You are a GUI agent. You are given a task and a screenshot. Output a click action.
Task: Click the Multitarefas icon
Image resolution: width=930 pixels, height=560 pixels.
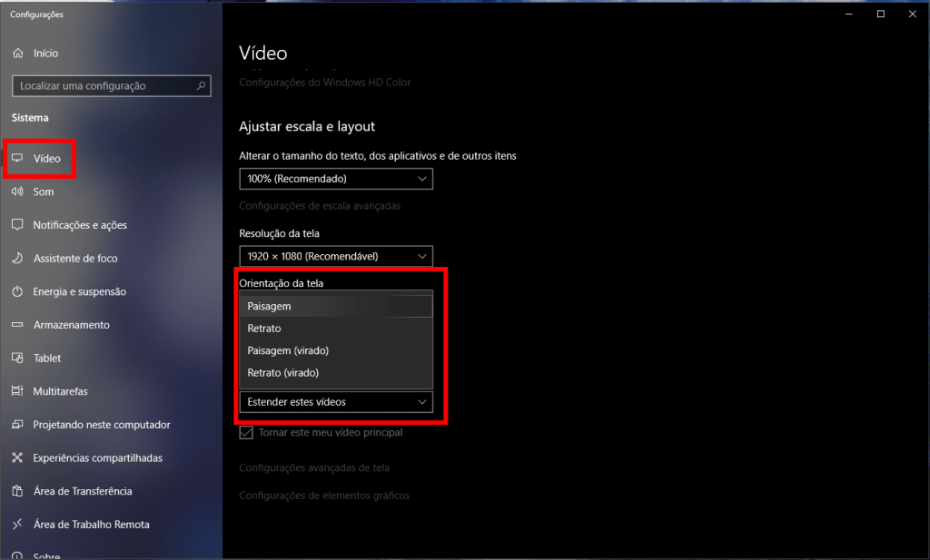18,391
